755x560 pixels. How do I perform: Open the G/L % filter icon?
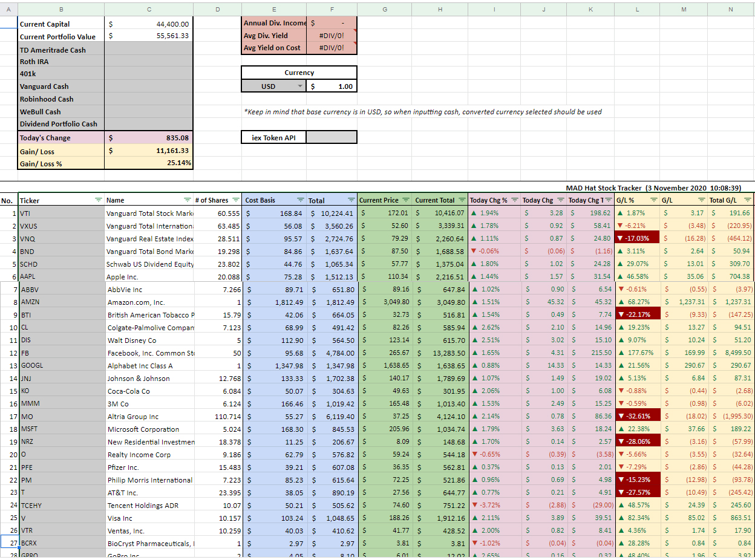click(x=653, y=200)
